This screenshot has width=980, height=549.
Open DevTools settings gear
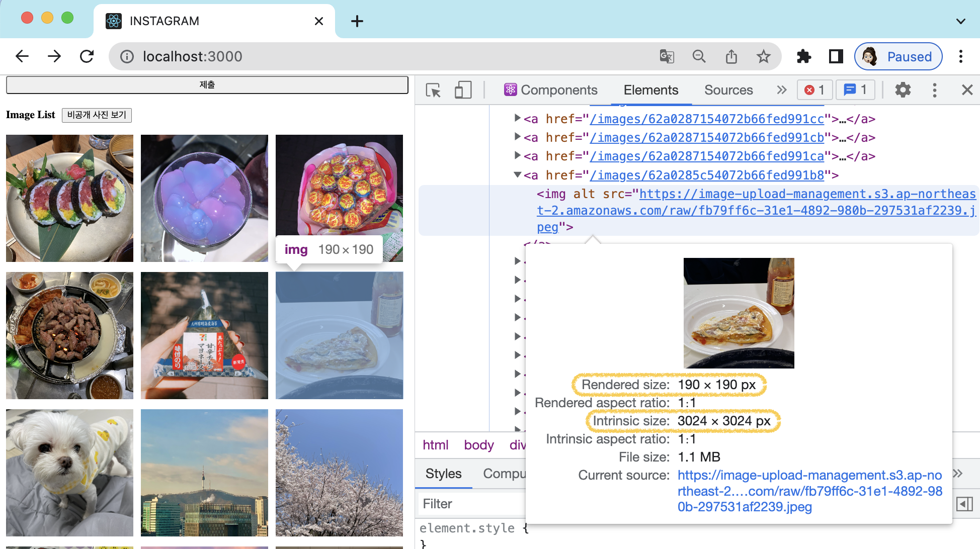pyautogui.click(x=903, y=90)
